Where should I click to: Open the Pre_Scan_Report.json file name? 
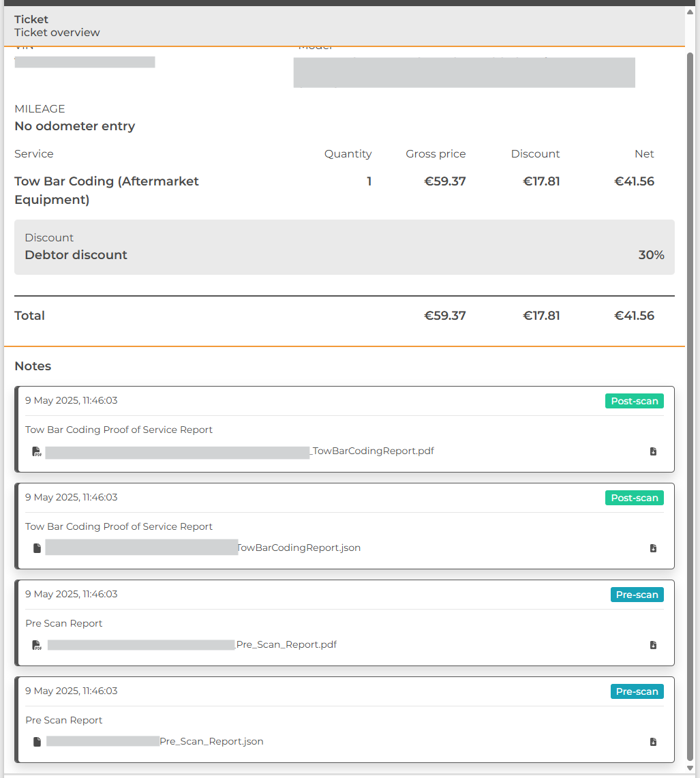[211, 742]
